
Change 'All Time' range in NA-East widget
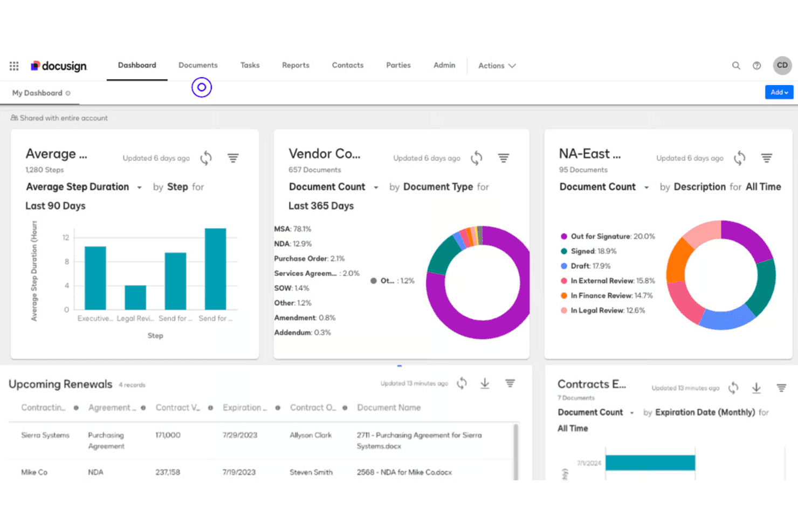(763, 187)
